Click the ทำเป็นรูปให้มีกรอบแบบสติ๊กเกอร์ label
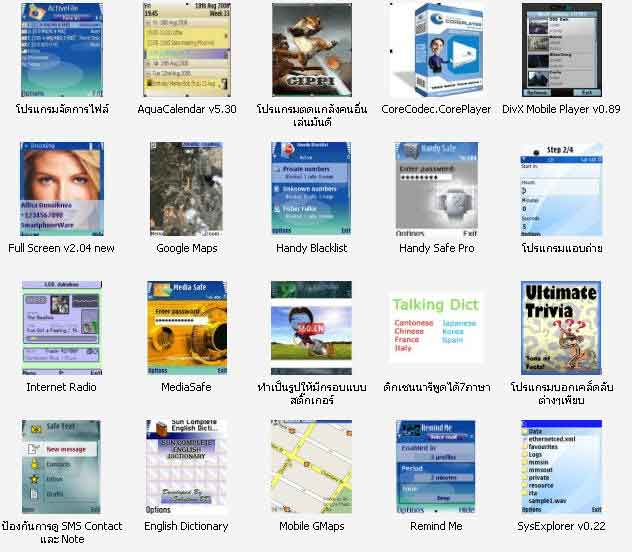 [x=312, y=393]
